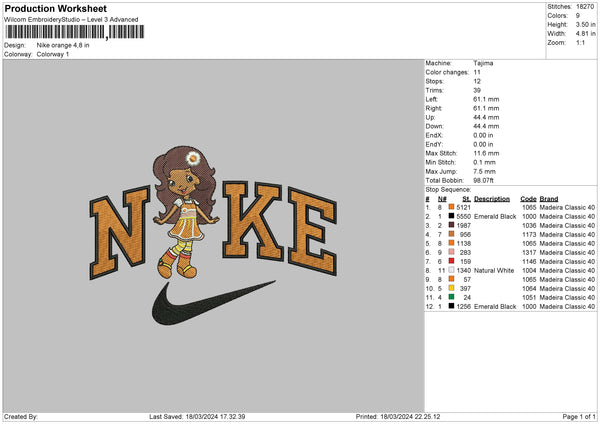600x424 pixels.
Task: Click the 'Description' column header
Action: pos(492,199)
